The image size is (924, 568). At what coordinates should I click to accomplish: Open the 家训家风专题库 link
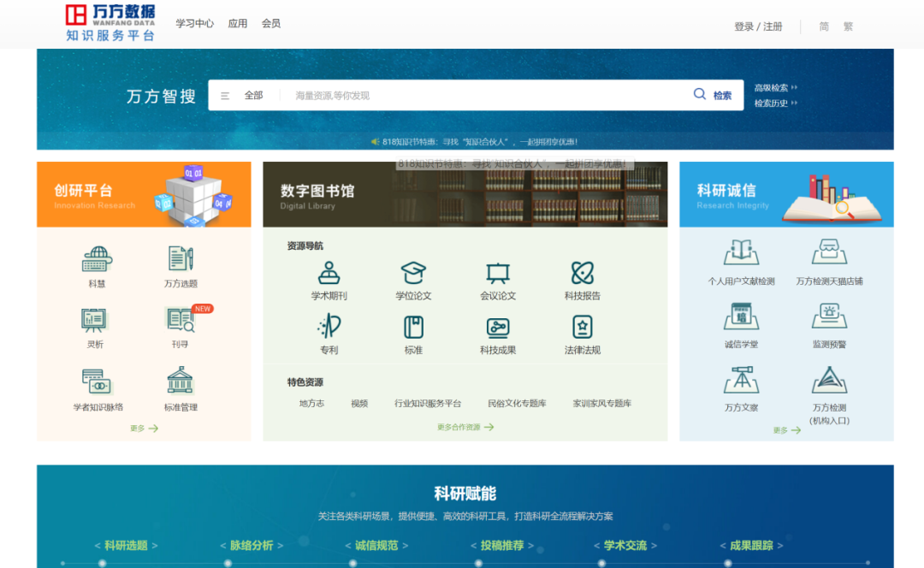coord(601,404)
